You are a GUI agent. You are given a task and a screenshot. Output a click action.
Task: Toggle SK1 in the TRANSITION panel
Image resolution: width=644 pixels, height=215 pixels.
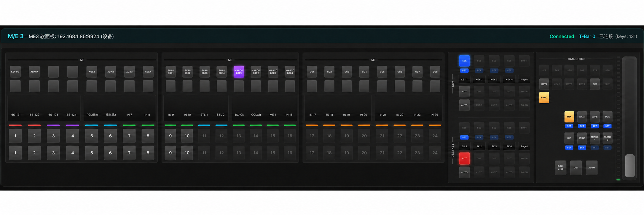595,84
